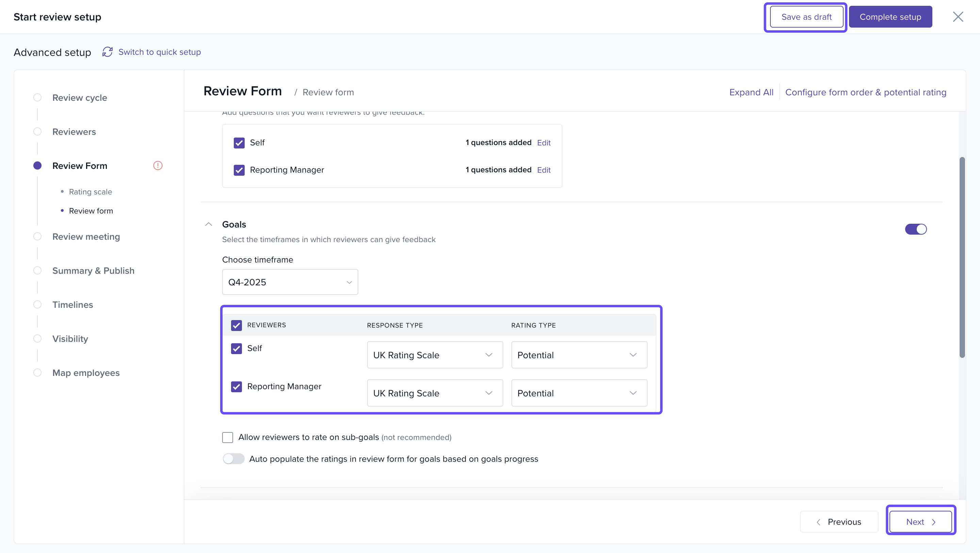The width and height of the screenshot is (980, 553).
Task: Click Save as draft button
Action: point(806,17)
